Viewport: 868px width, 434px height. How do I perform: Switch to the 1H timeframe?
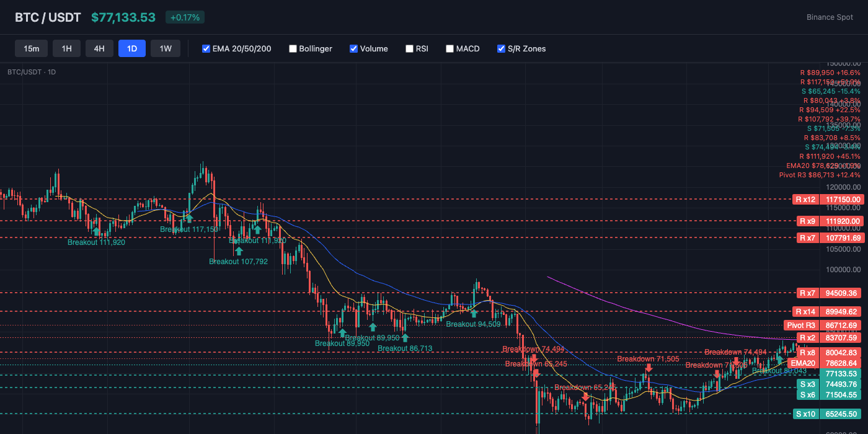tap(66, 48)
